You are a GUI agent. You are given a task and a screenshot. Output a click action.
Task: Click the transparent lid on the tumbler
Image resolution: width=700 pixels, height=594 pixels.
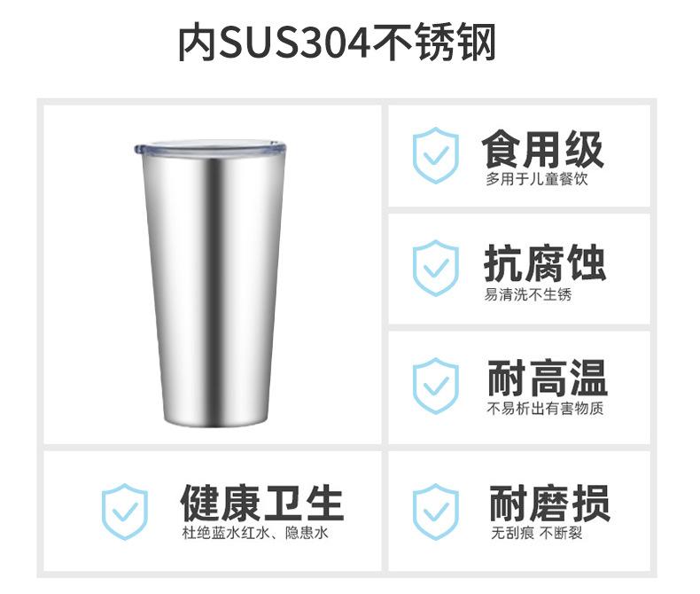210,148
